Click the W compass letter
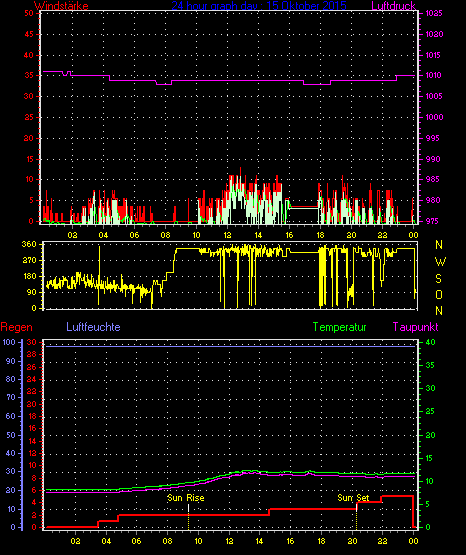This screenshot has width=466, height=555. [x=440, y=262]
